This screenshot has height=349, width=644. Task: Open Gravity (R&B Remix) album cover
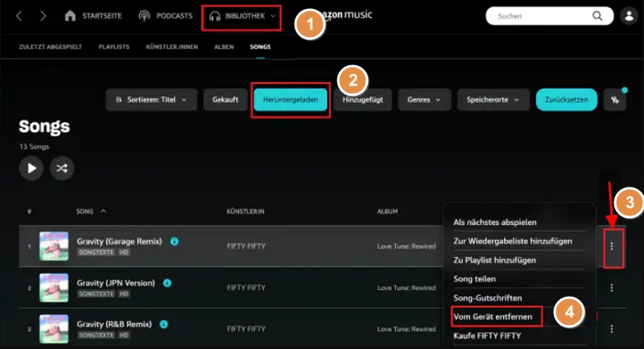(x=54, y=329)
